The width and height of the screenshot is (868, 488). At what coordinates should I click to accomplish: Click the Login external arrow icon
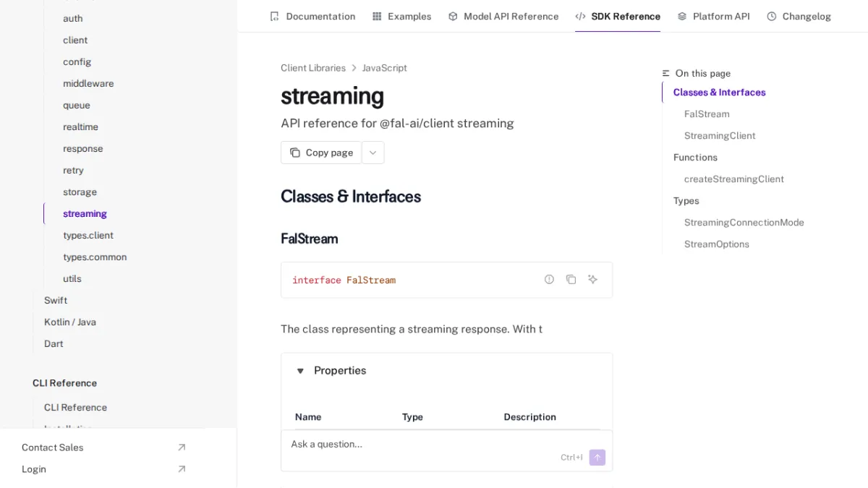182,469
